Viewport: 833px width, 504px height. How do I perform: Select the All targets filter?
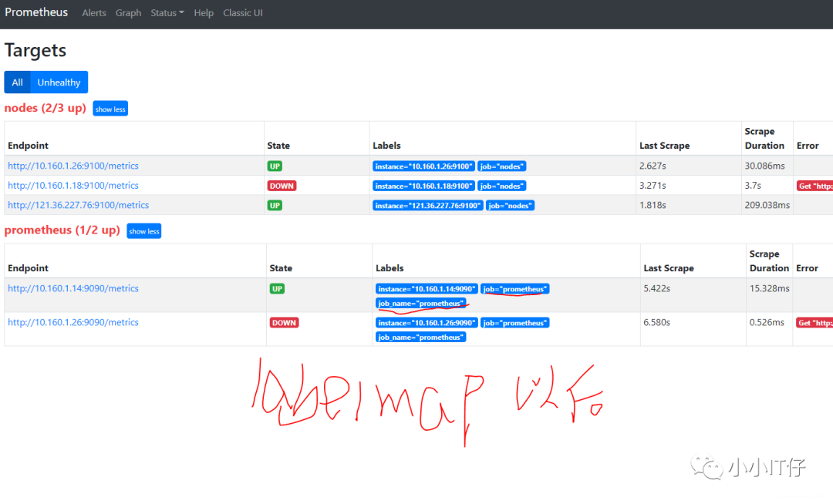[x=17, y=82]
